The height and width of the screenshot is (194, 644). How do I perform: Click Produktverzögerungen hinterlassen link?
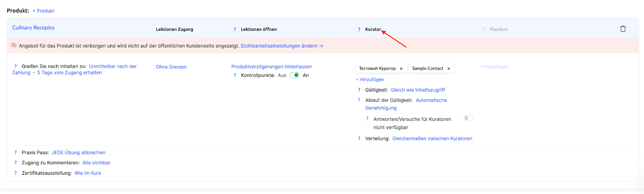[x=271, y=67]
